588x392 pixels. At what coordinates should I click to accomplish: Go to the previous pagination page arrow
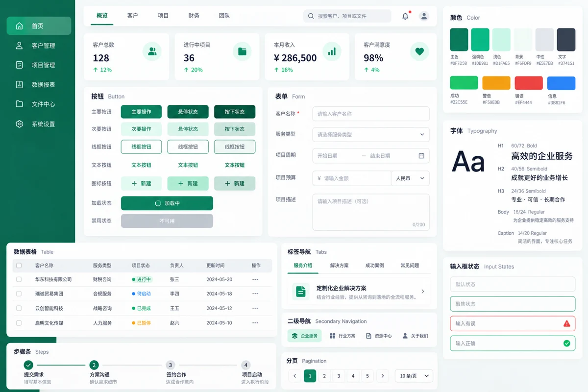[x=295, y=376]
